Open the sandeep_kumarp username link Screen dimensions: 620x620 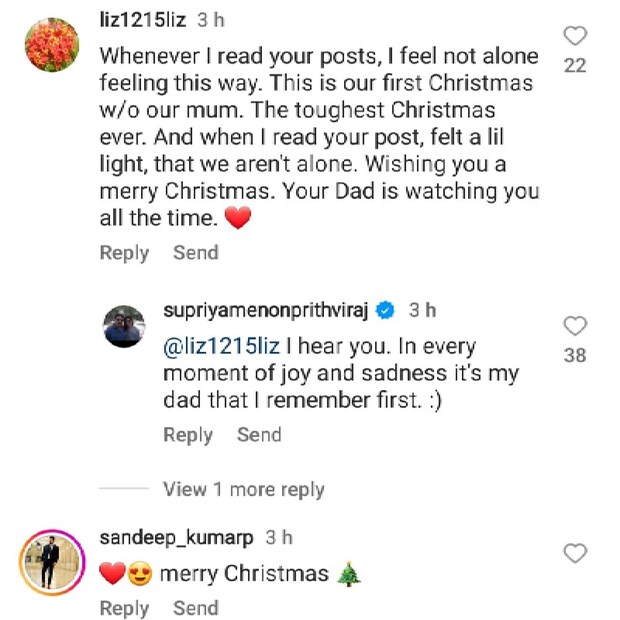point(177,538)
